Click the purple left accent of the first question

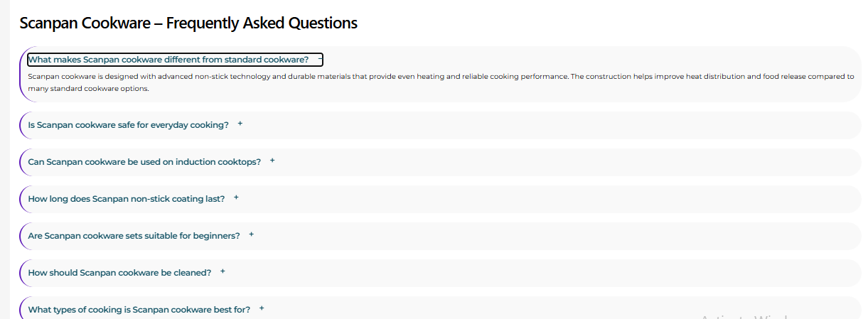(21, 75)
